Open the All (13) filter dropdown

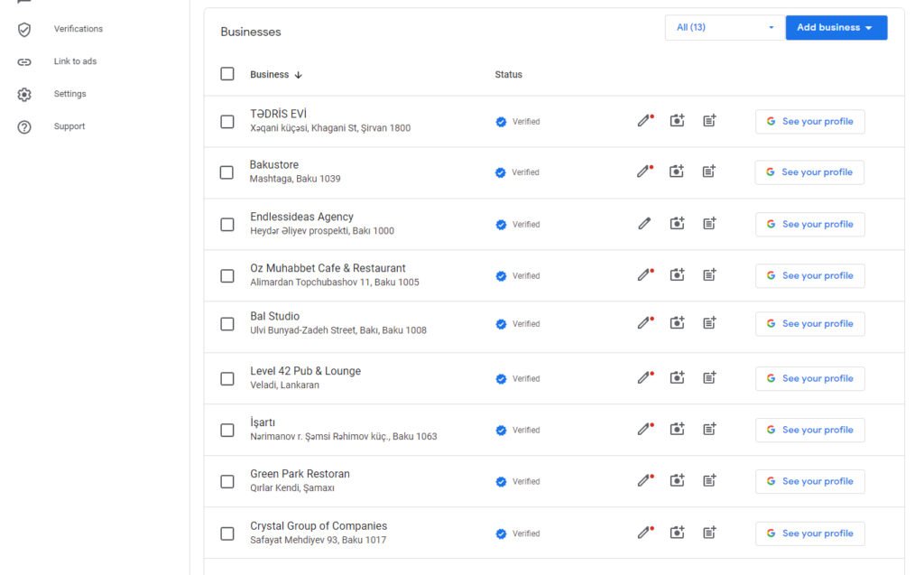click(x=724, y=27)
